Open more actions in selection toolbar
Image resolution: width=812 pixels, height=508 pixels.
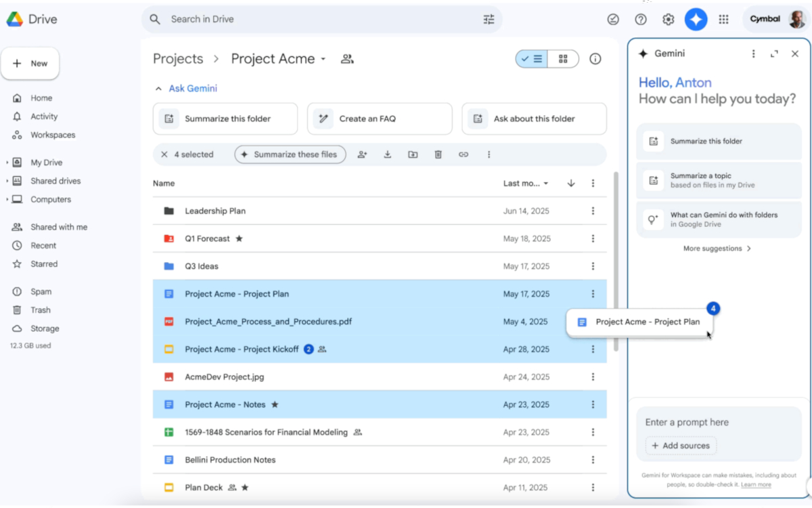pyautogui.click(x=489, y=154)
